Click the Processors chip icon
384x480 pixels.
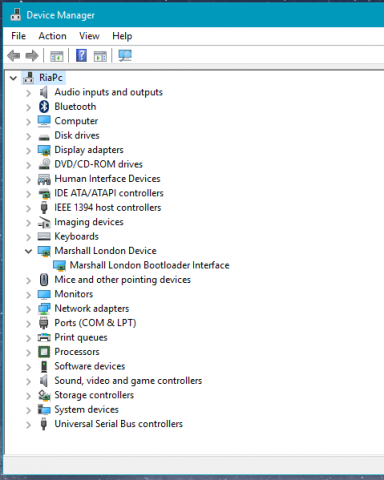(44, 352)
